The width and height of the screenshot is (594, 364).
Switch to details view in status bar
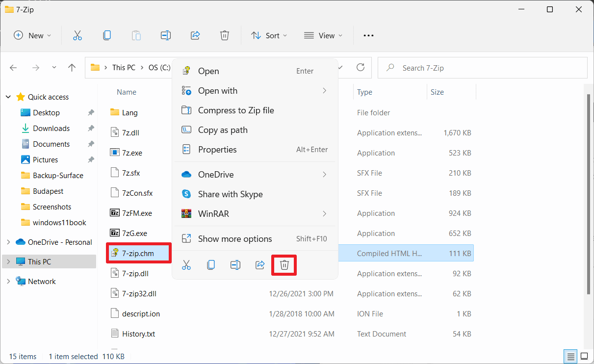click(571, 356)
